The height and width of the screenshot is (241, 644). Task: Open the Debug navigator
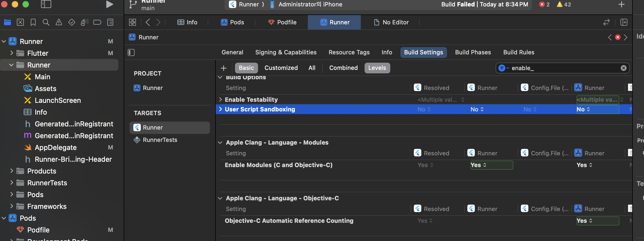85,22
